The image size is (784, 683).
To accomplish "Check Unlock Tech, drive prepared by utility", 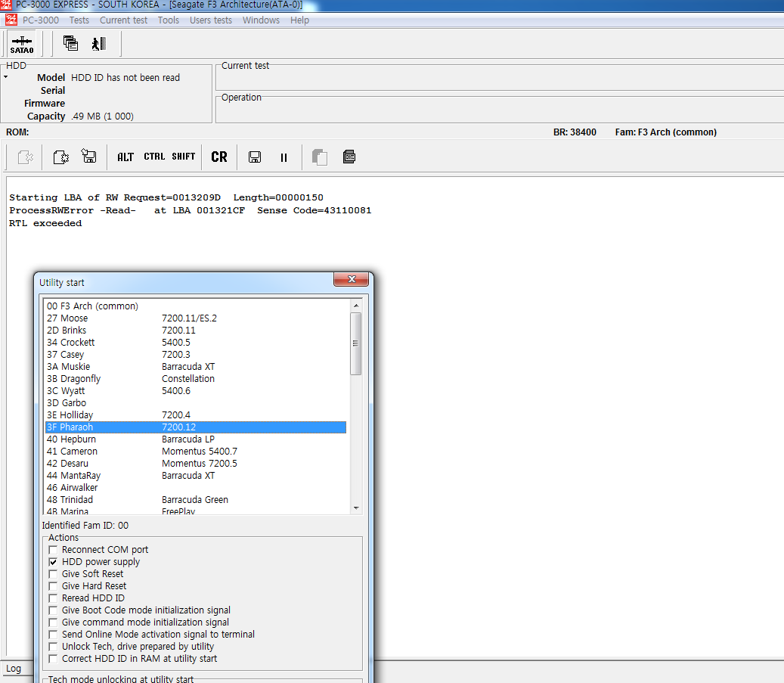I will (53, 647).
